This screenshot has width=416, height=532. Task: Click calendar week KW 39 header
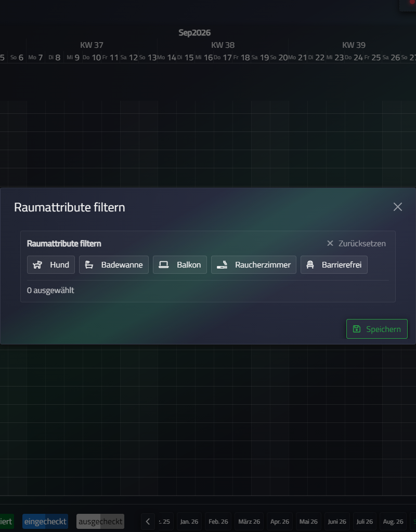pyautogui.click(x=354, y=45)
